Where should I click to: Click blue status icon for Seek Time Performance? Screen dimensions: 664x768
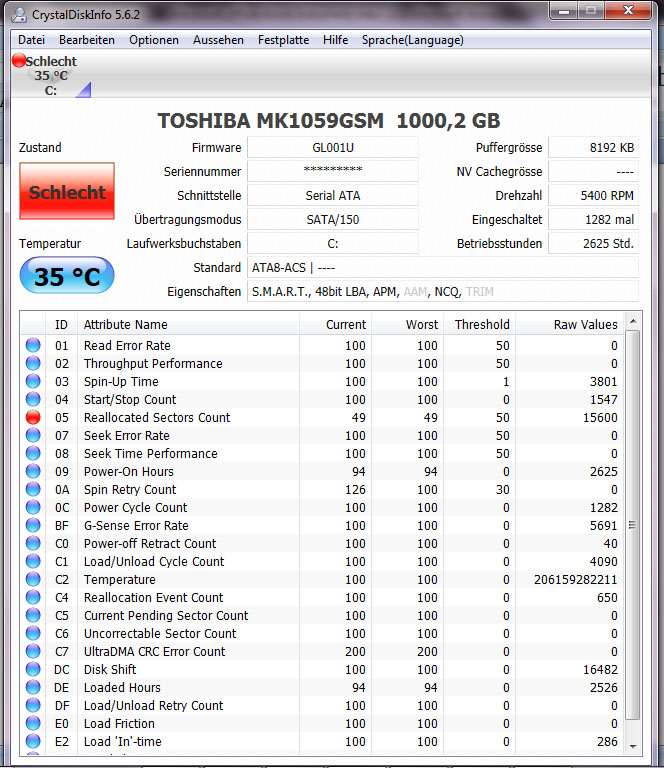pos(33,454)
